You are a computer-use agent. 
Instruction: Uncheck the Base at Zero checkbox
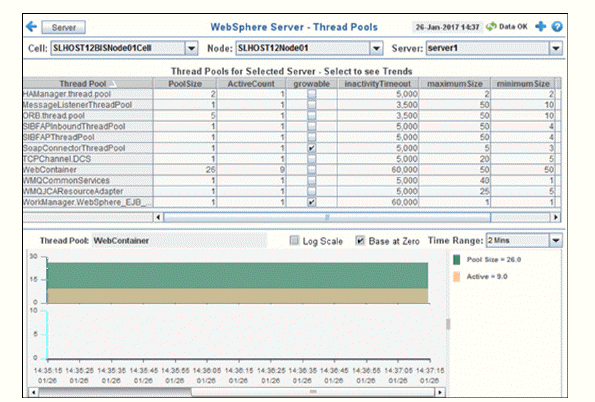pos(360,240)
